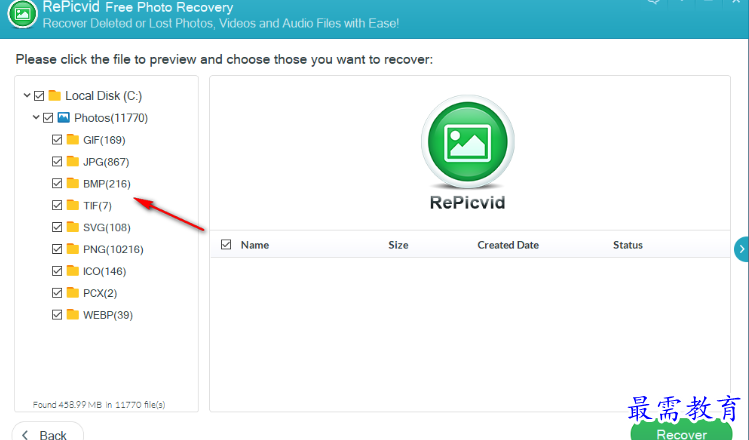
Task: Open the GIF(169) label
Action: (x=104, y=140)
